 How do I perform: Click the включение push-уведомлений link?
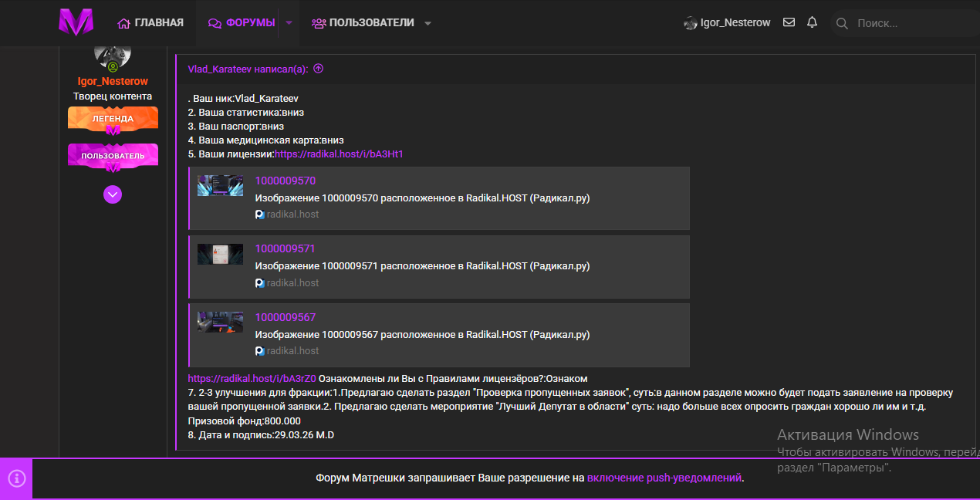(x=664, y=478)
